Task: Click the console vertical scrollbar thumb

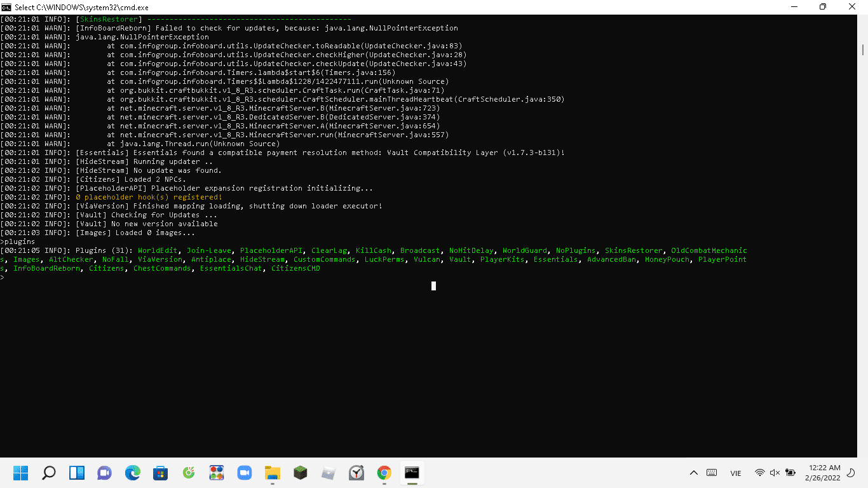Action: click(x=863, y=50)
